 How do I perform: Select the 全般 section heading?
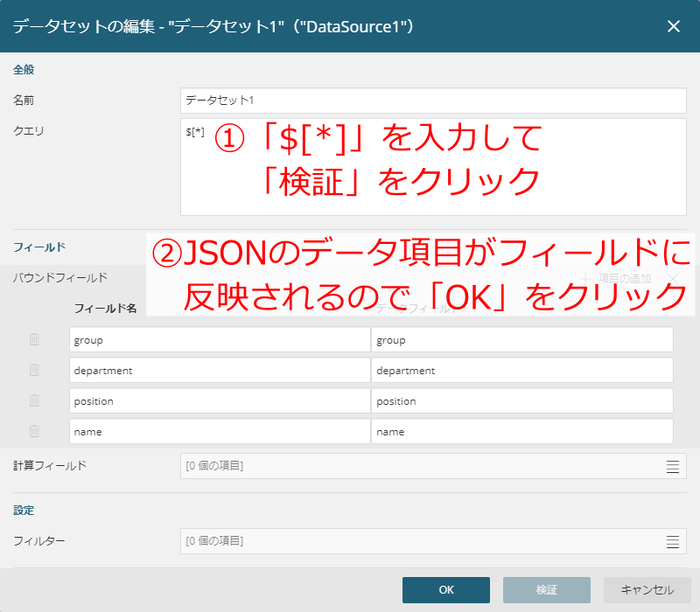(24, 70)
